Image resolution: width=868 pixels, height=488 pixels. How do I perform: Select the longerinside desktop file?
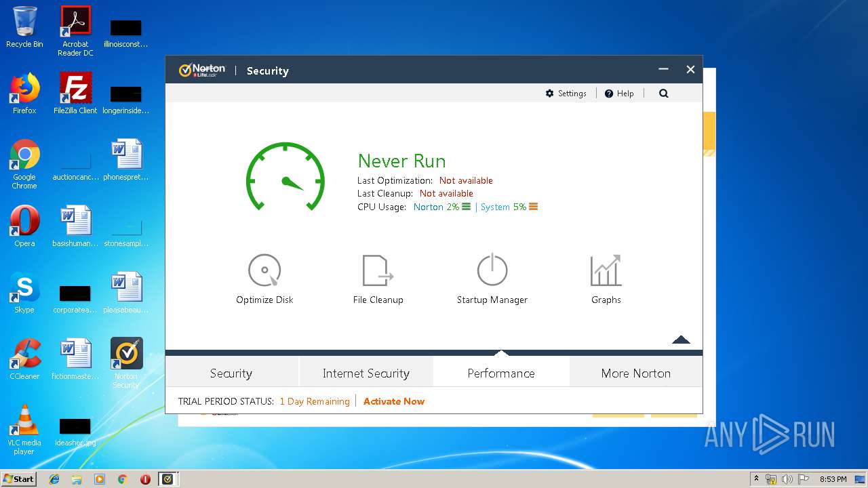(x=126, y=99)
